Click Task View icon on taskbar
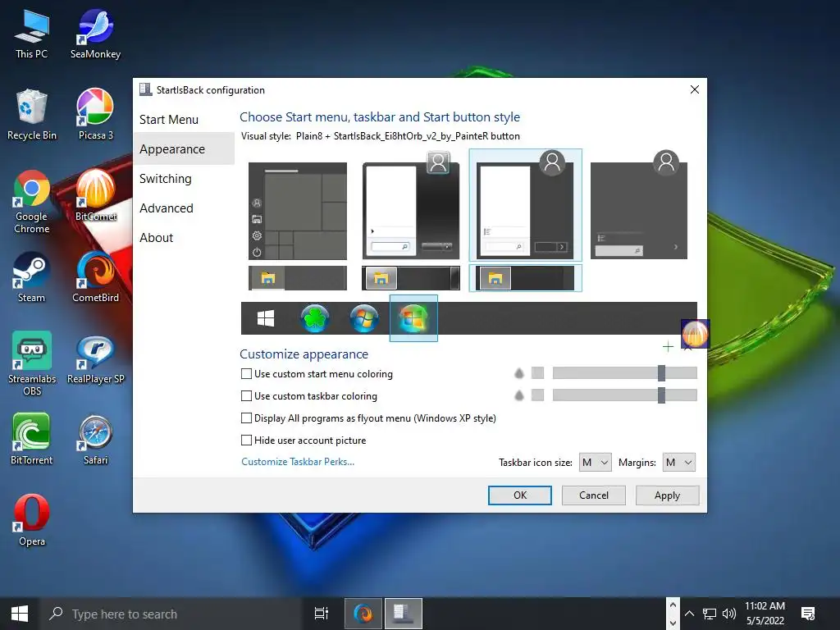 pyautogui.click(x=321, y=614)
